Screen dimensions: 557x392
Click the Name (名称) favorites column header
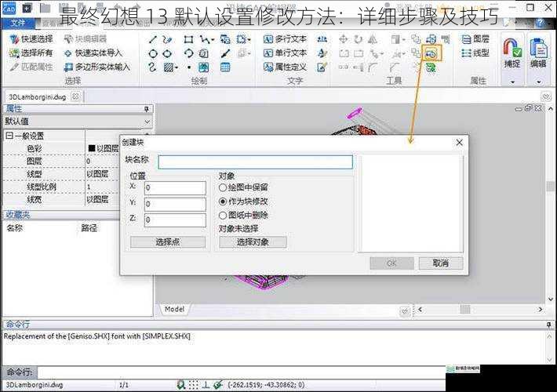pos(14,228)
